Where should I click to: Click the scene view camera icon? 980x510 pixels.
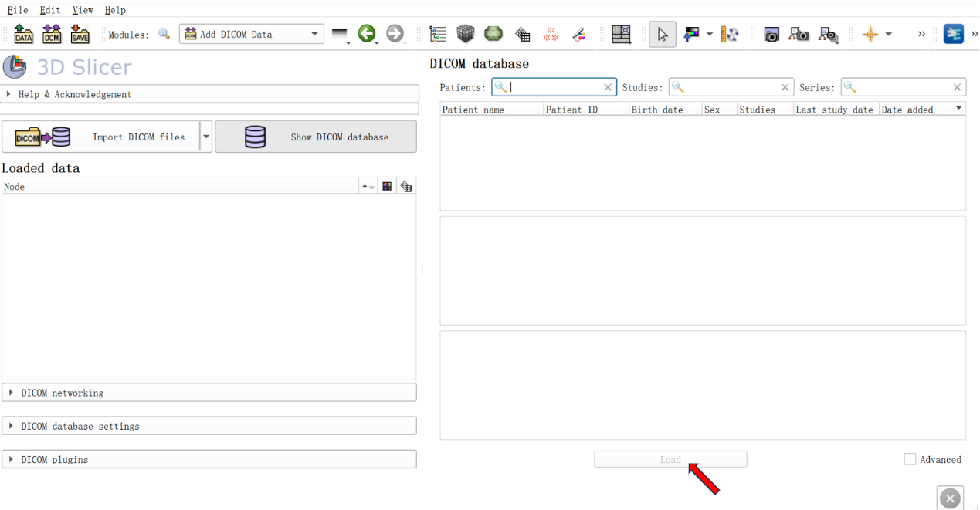799,35
